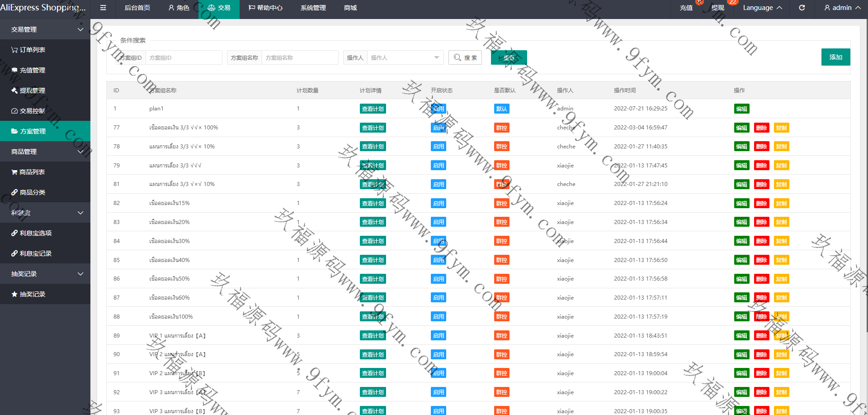
Task: Open the 操作人 dropdown filter
Action: [x=405, y=57]
